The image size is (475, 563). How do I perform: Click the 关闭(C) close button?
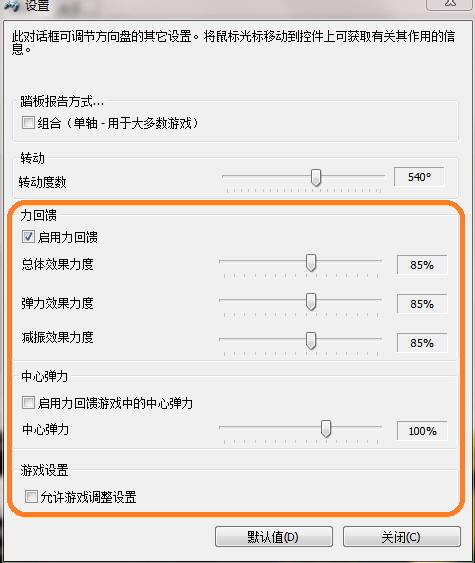[x=402, y=537]
